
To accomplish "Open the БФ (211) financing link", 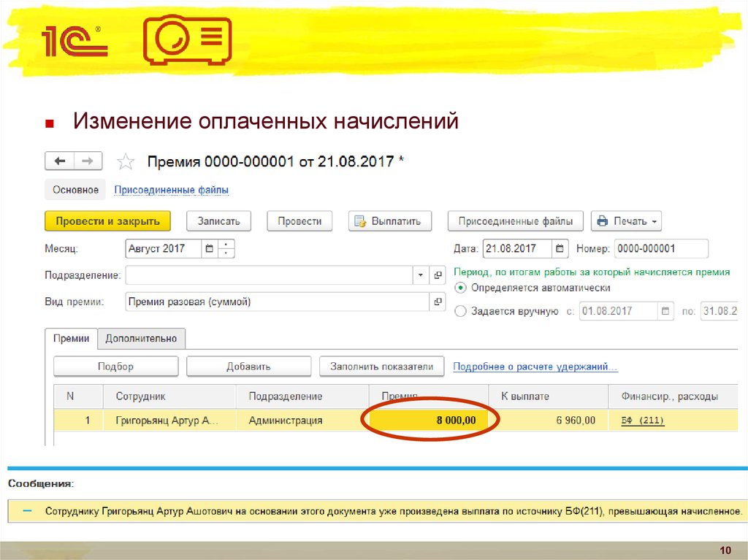I will coord(643,421).
